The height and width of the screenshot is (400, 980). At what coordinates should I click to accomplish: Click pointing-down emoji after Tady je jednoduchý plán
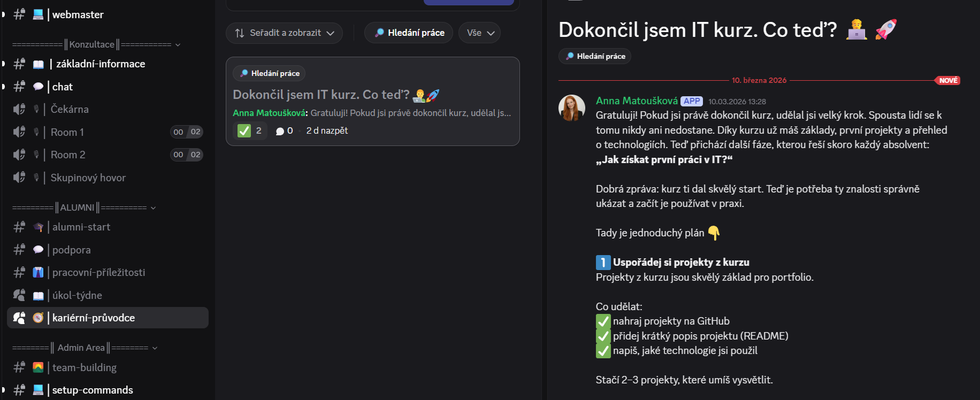click(x=714, y=233)
